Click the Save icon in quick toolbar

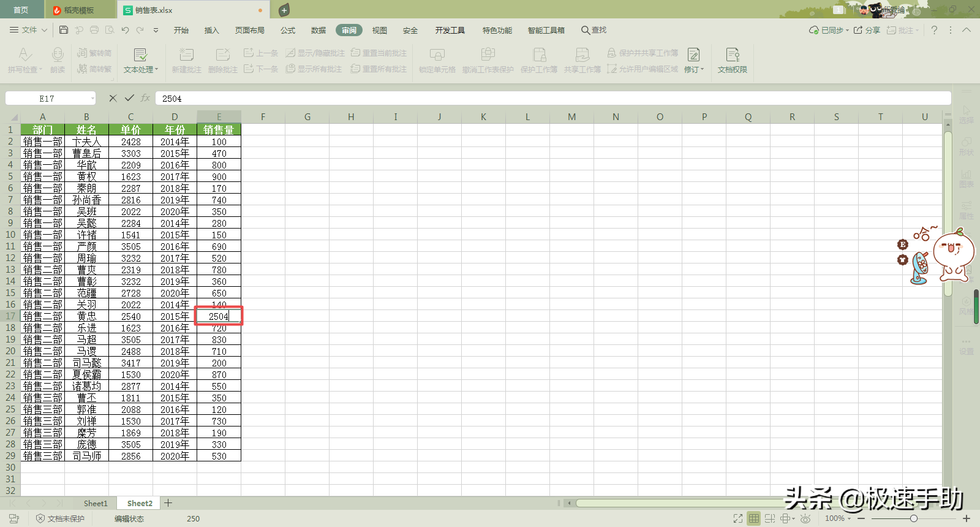(64, 30)
